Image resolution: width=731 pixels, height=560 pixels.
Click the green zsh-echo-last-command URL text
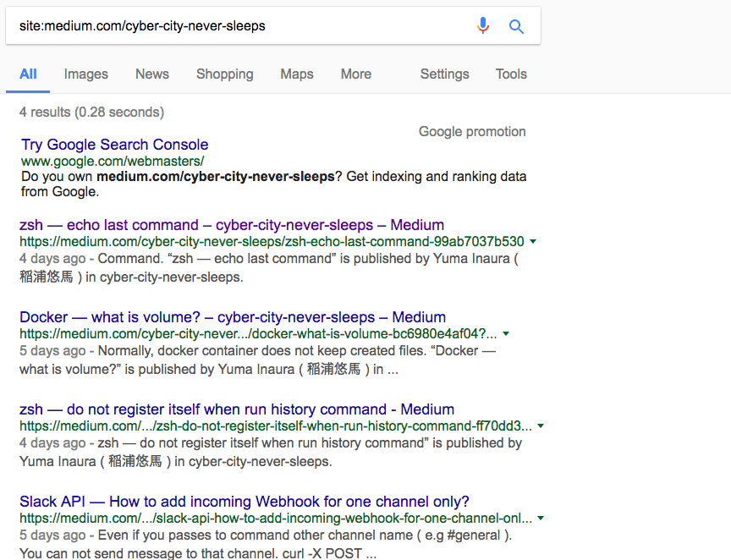(x=272, y=242)
